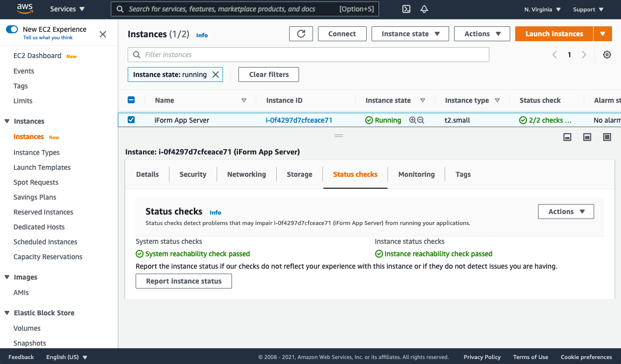This screenshot has width=621, height=364.
Task: Switch to the Tags tab
Action: click(463, 174)
